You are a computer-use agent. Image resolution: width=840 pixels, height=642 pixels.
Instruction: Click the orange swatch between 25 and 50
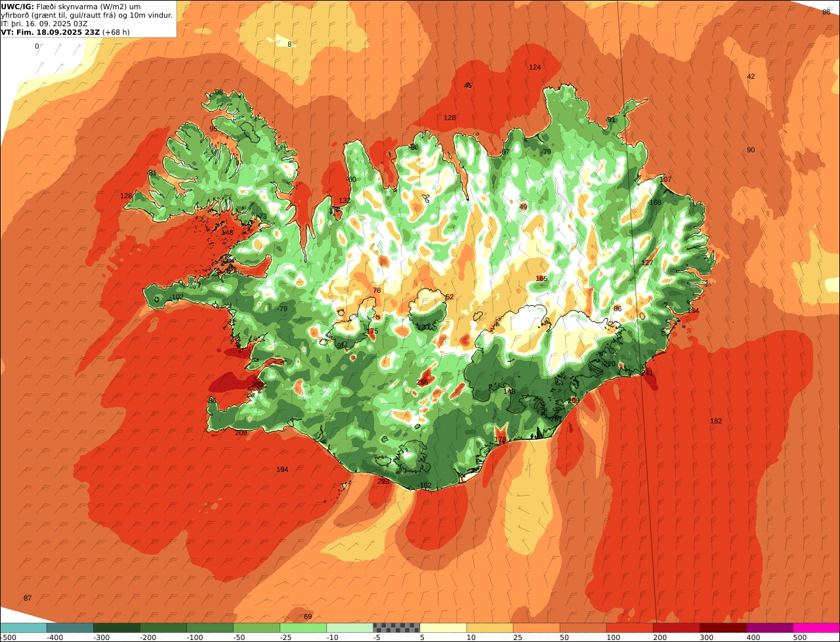[535, 628]
